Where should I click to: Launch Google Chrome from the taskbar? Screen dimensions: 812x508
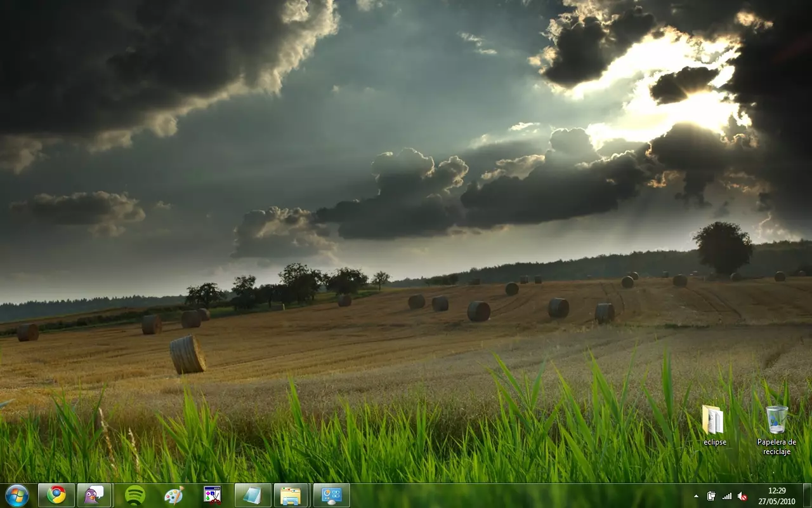(56, 495)
